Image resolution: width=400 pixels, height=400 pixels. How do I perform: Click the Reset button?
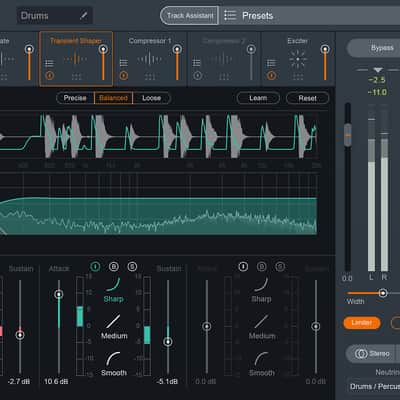tap(307, 98)
